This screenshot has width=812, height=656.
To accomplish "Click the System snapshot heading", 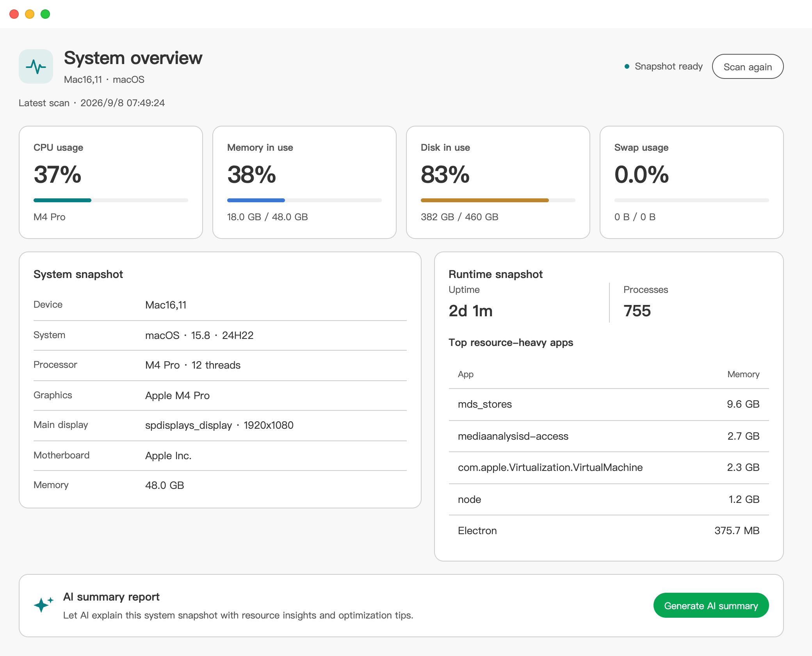I will (x=78, y=275).
